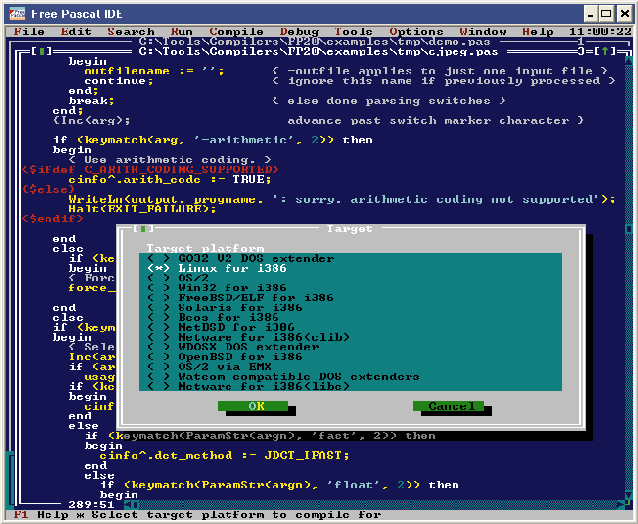Choose the Linux for i386 radio option

pyautogui.click(x=159, y=269)
